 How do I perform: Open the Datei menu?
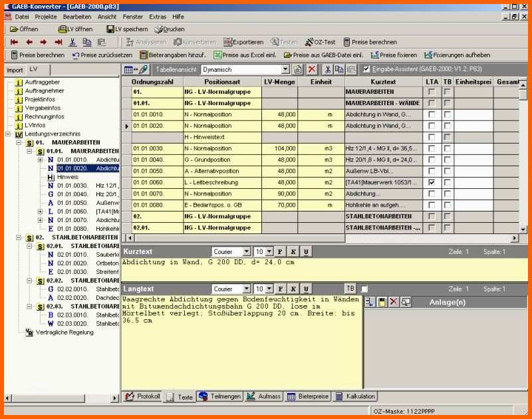(x=22, y=17)
